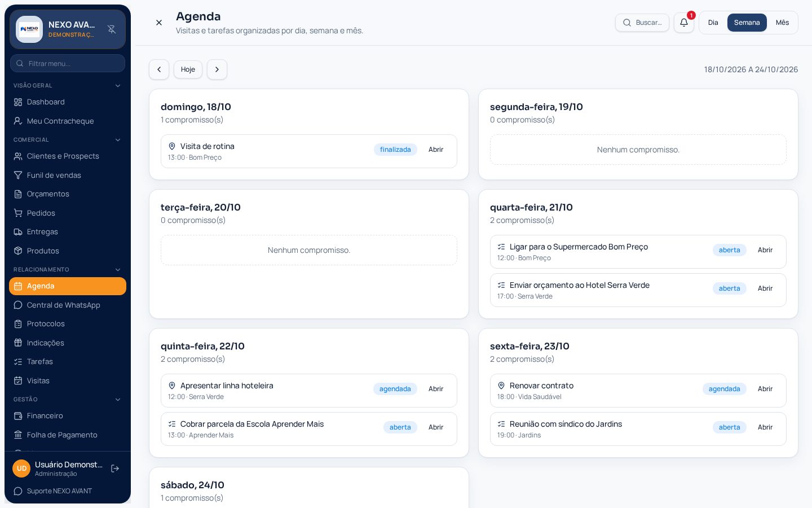
Task: Open Cobrar parcela da Escola Aprender Mais
Action: (x=436, y=427)
